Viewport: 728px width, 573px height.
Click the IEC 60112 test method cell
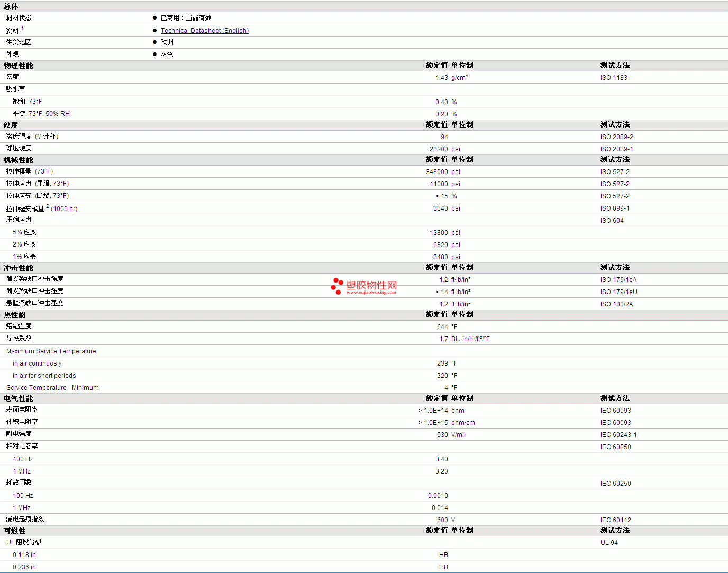pos(615,520)
